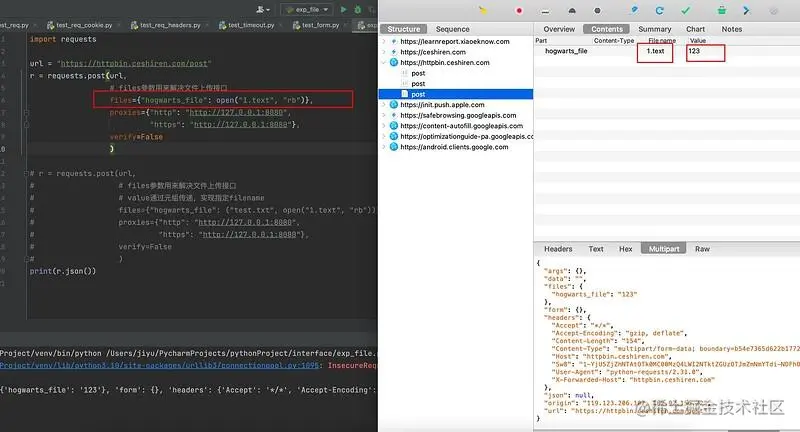Open the exp_file run configuration dropdown

point(307,9)
